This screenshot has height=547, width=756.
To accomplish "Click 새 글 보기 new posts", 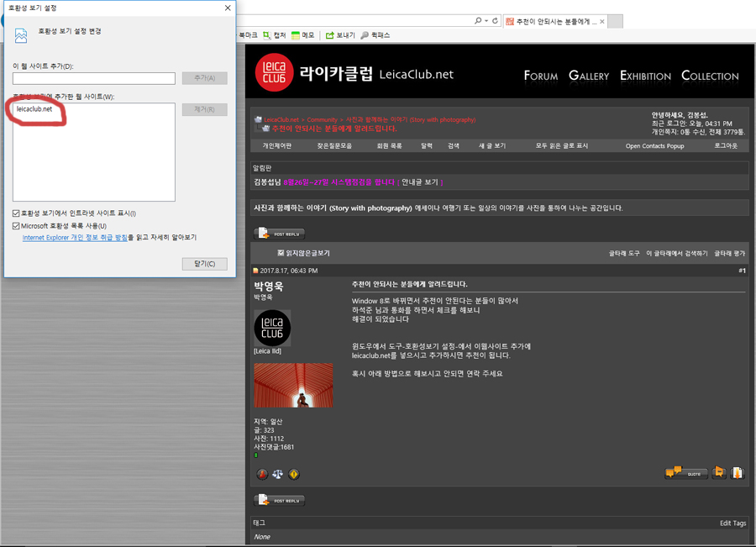I will pos(491,145).
